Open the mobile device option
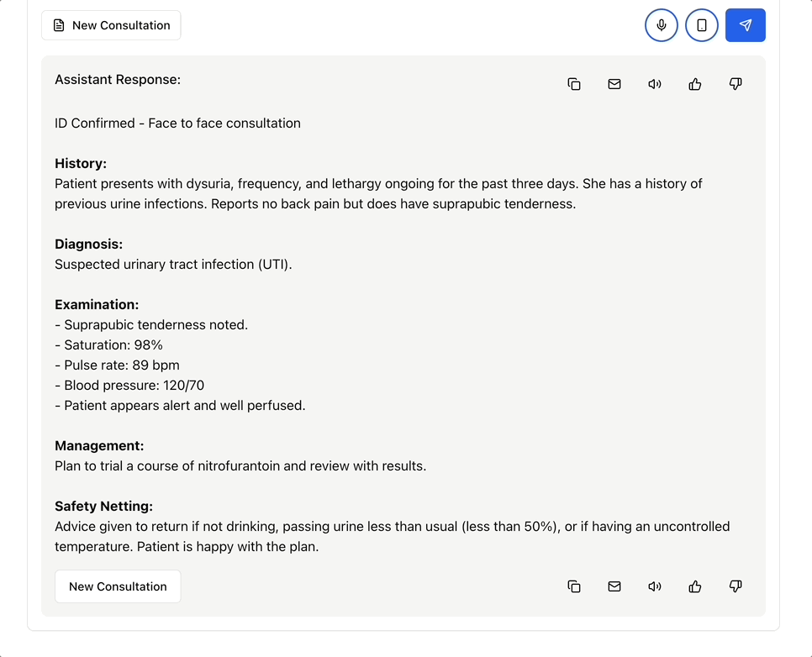This screenshot has height=657, width=812. [x=702, y=25]
